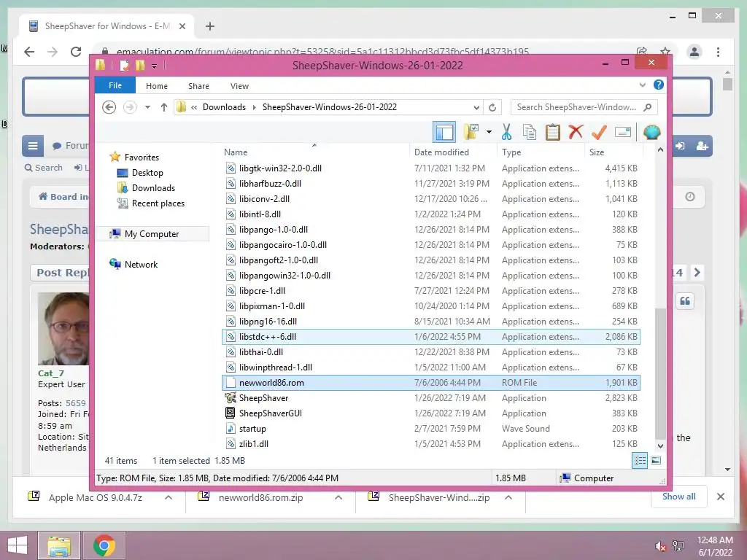Click the blue shell icon in toolbar
The height and width of the screenshot is (560, 747).
point(651,132)
